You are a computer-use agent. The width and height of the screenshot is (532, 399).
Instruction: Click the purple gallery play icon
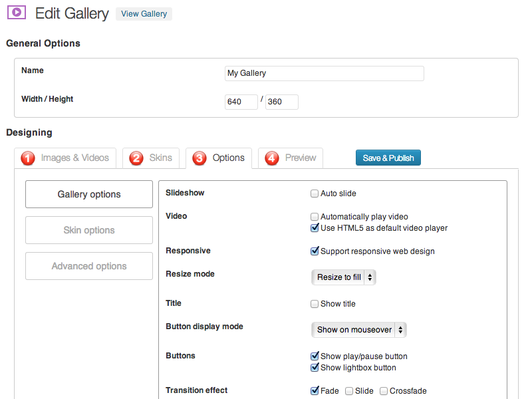(17, 12)
